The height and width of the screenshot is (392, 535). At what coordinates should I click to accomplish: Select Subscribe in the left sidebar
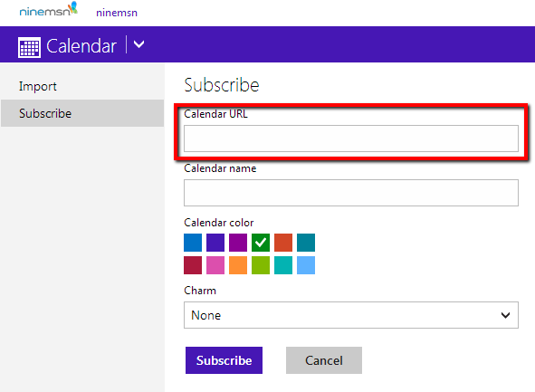82,113
